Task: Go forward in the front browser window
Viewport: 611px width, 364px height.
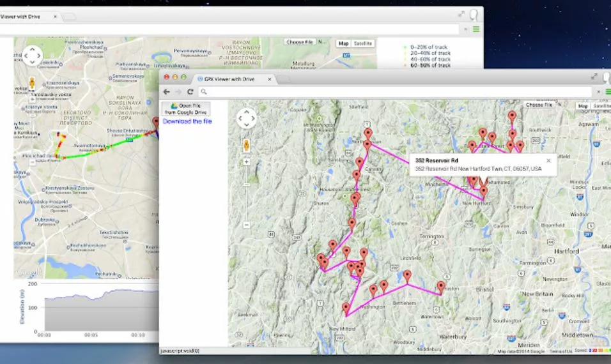Action: (x=178, y=92)
